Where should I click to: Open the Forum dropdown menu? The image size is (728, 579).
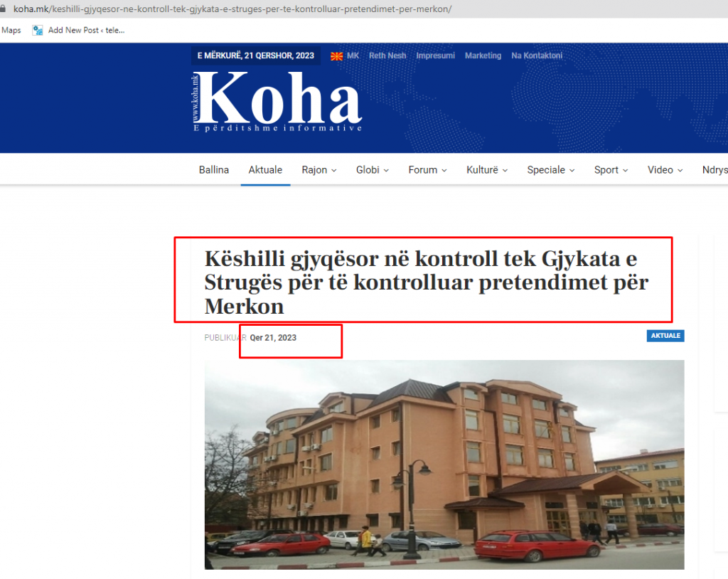coord(427,170)
